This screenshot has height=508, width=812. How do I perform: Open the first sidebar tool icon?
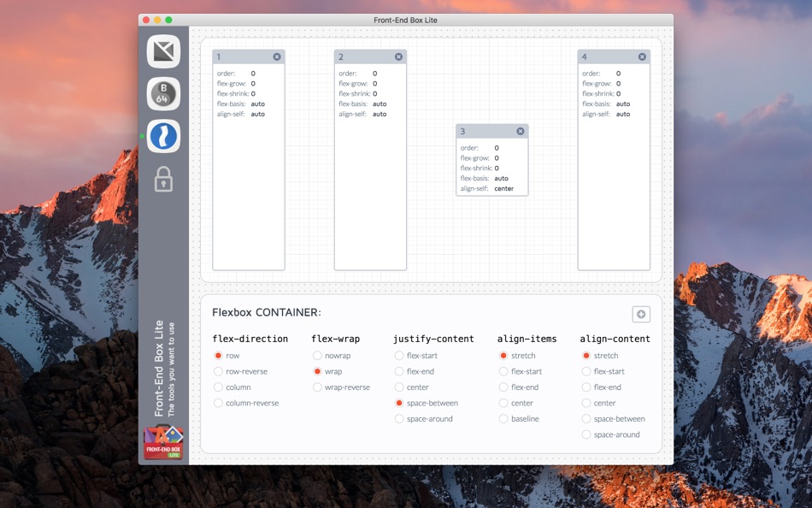163,51
